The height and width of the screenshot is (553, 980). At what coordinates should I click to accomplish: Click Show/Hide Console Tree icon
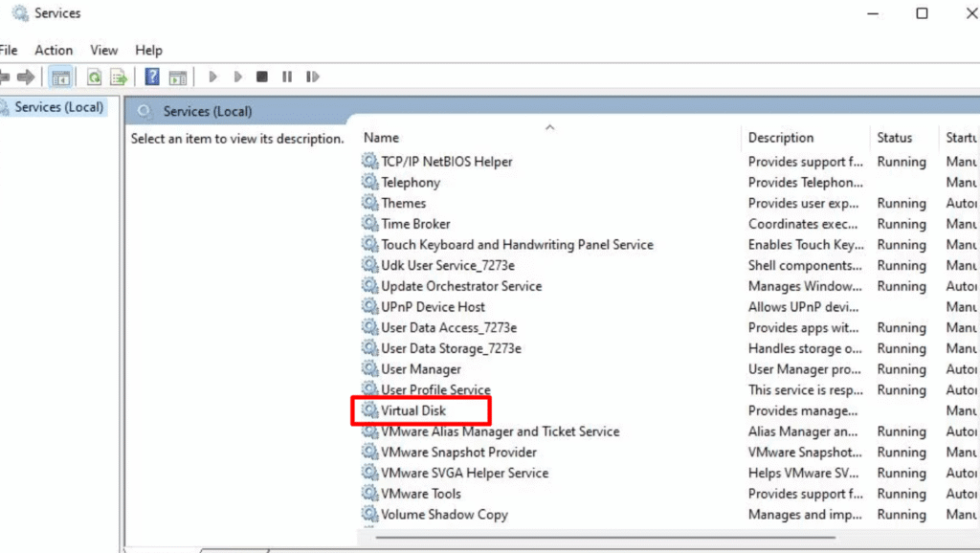(x=60, y=77)
